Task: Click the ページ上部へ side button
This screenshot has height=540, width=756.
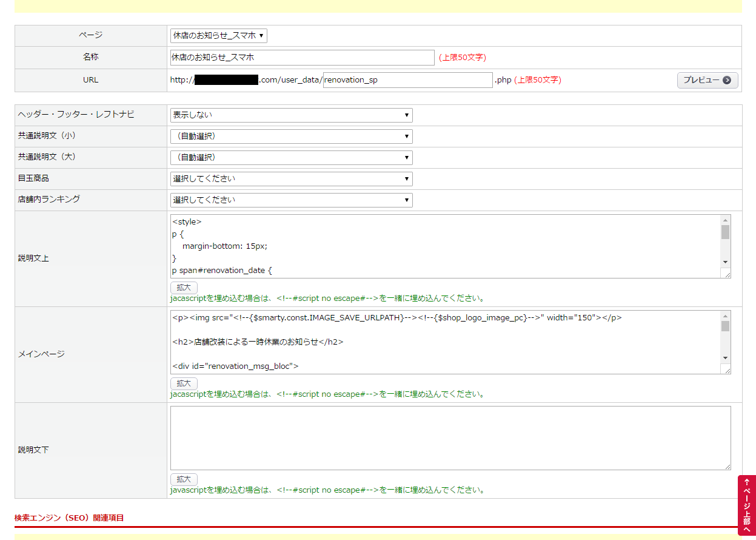Action: coord(746,505)
